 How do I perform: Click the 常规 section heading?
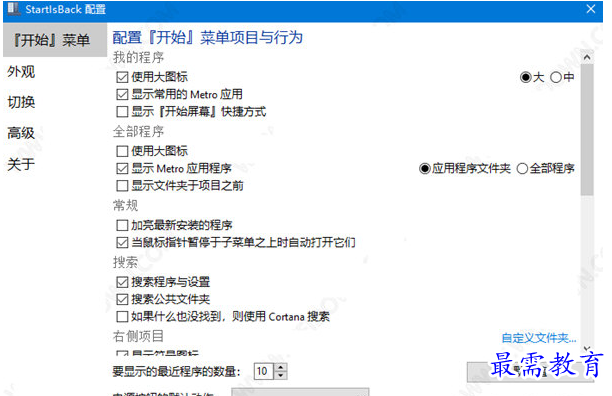126,205
